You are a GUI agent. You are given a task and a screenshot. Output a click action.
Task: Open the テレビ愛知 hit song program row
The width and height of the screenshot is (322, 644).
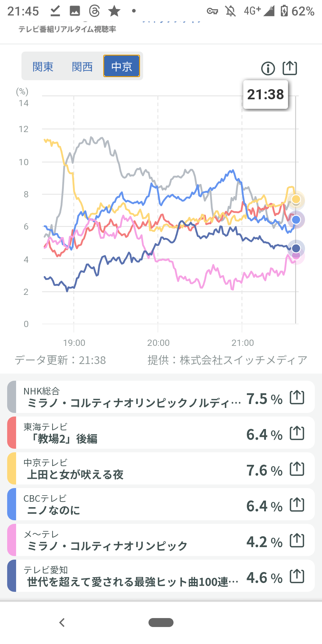pos(131,576)
